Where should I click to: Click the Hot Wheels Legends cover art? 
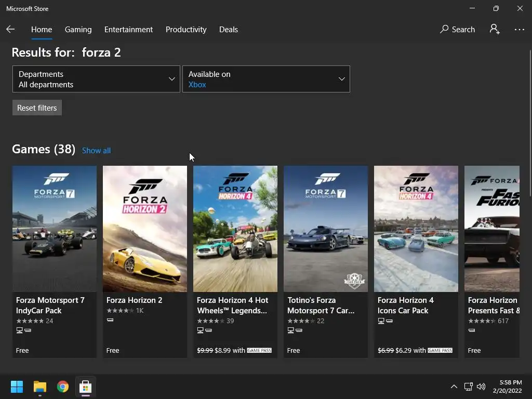pos(235,229)
